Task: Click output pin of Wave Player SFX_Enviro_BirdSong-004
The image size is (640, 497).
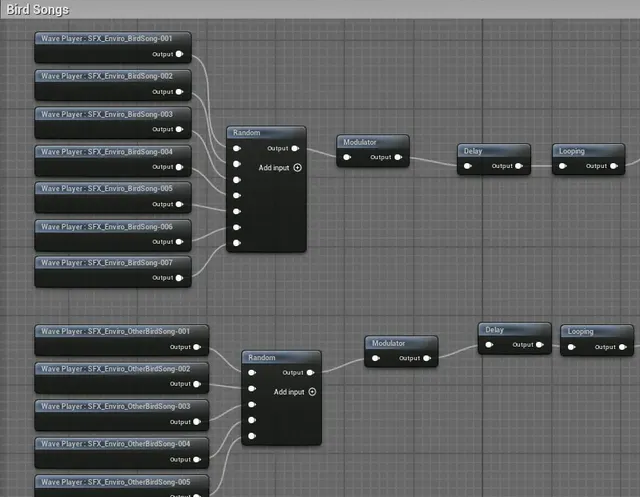Action: click(180, 167)
